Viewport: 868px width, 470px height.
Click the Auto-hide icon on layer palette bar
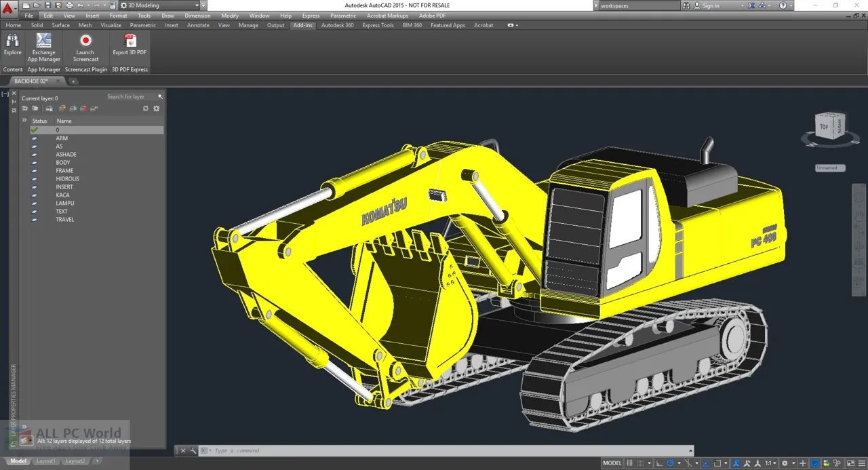coord(14,102)
